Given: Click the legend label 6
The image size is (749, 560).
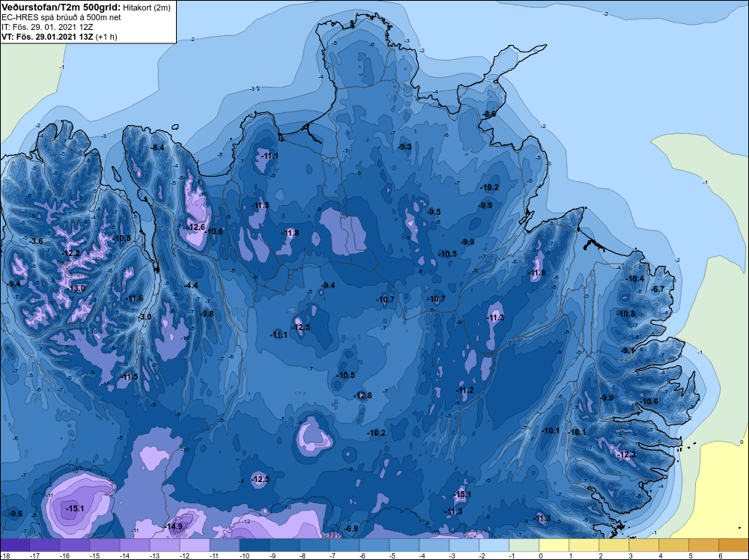Looking at the screenshot, I should 721,556.
